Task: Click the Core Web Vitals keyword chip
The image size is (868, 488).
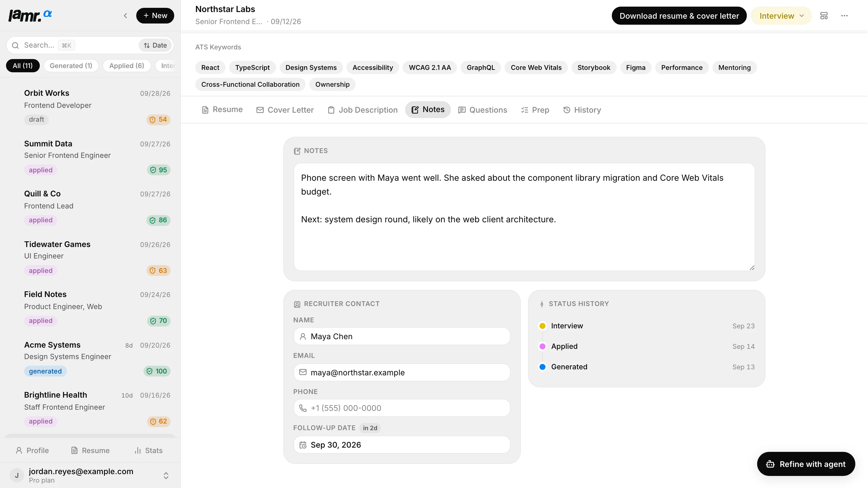Action: (536, 67)
